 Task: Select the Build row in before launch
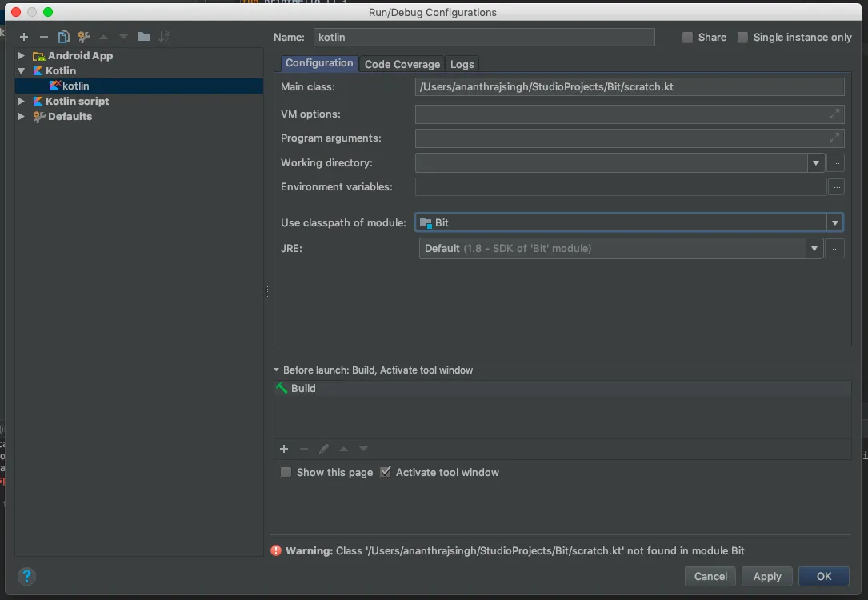(562, 388)
